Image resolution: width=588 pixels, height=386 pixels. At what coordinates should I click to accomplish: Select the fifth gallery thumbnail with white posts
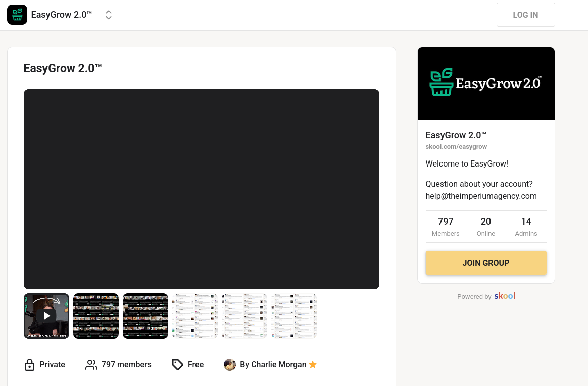tap(244, 316)
